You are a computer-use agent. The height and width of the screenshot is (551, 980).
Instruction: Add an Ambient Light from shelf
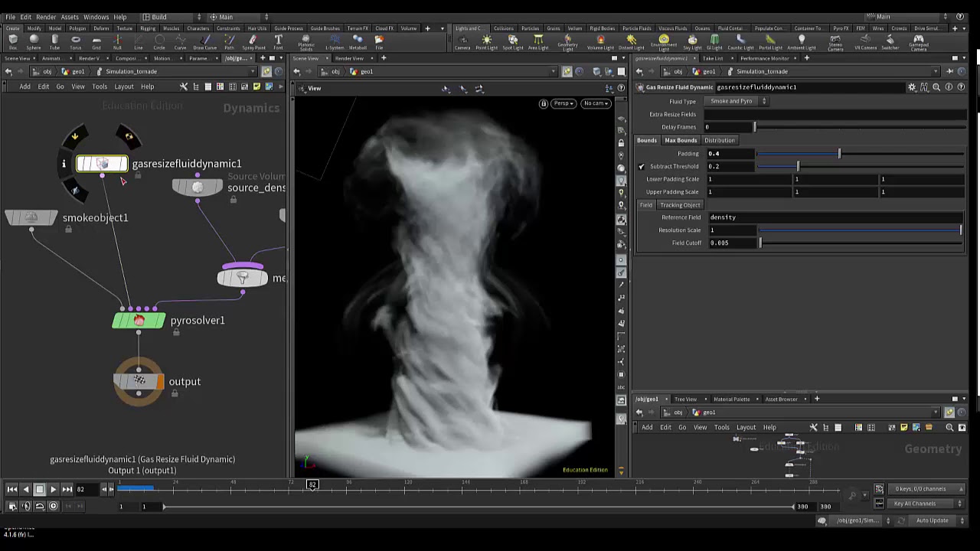tap(802, 42)
